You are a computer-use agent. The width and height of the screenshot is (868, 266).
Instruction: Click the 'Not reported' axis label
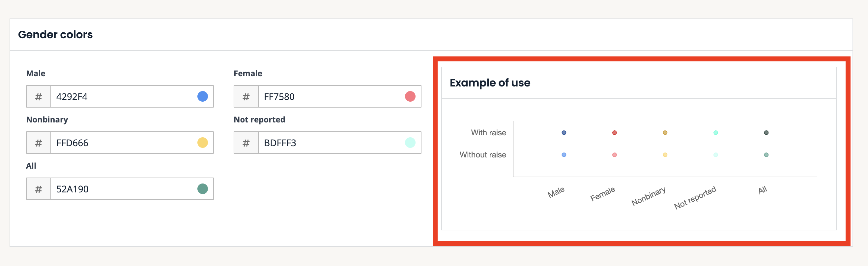click(695, 198)
